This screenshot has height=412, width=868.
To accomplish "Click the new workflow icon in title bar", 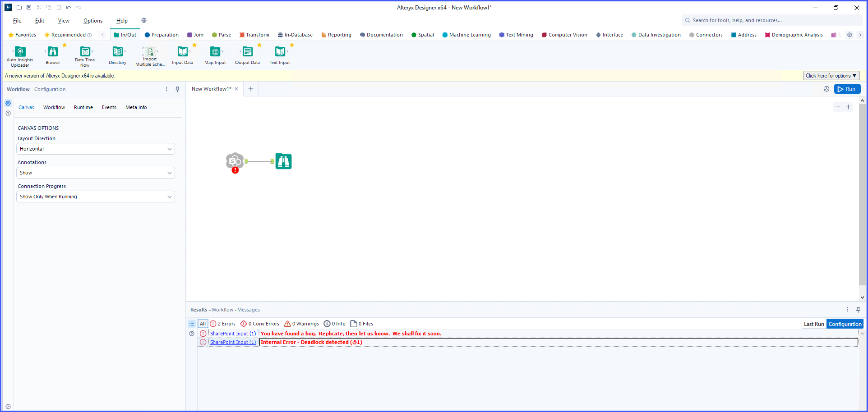I will 19,7.
